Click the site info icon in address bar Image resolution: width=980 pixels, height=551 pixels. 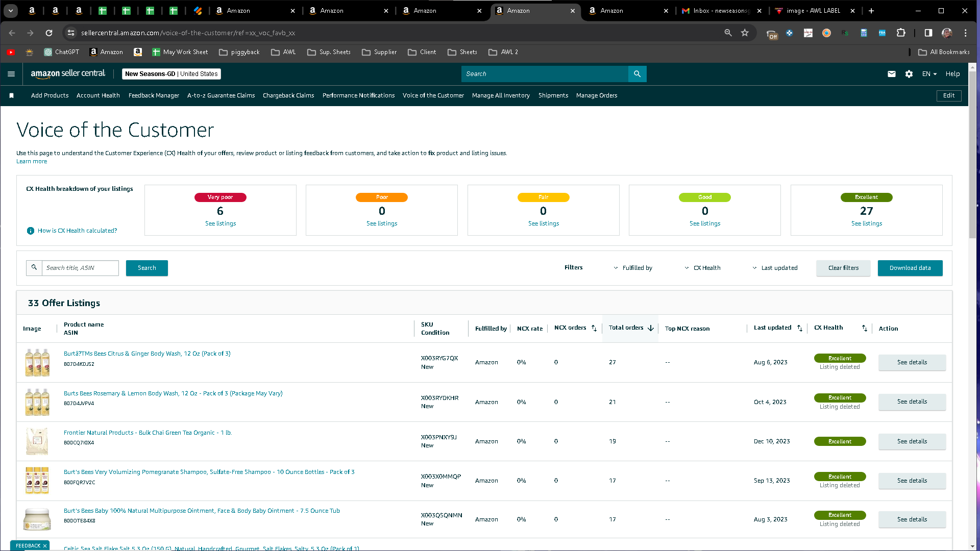71,33
